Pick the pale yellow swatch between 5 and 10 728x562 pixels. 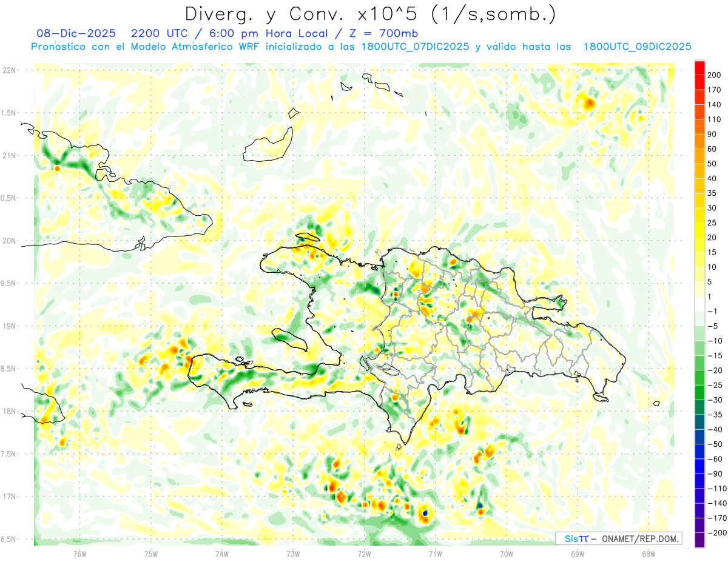(699, 275)
